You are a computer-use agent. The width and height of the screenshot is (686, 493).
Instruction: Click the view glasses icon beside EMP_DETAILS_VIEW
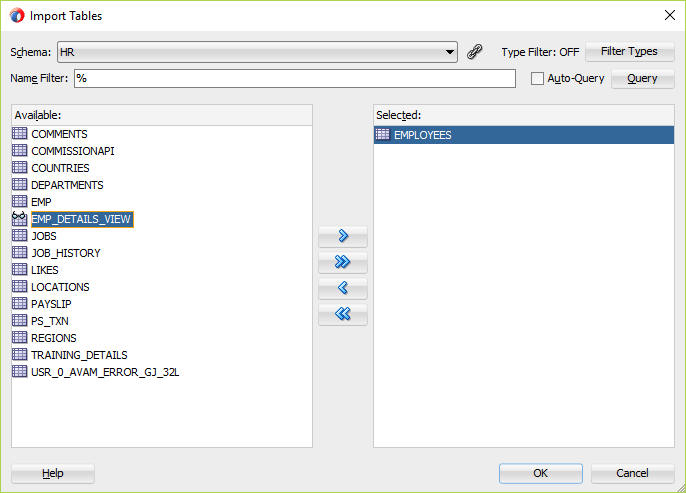tap(19, 218)
